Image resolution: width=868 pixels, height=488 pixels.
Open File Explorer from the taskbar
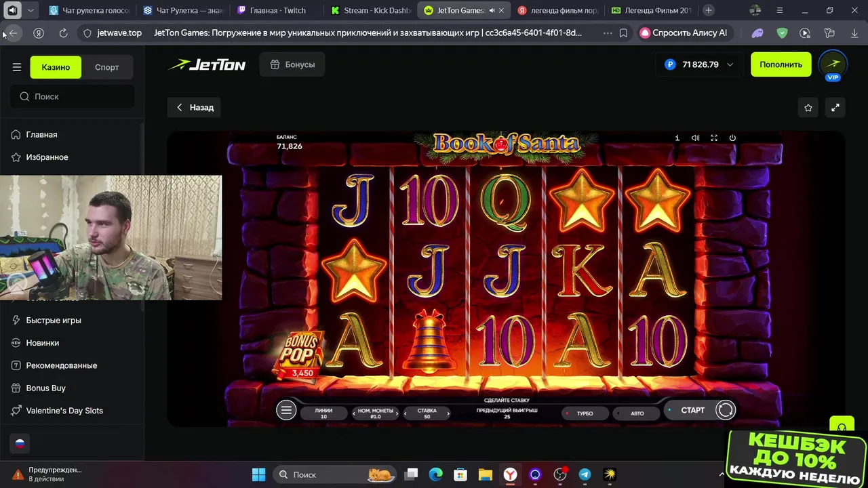(x=485, y=474)
